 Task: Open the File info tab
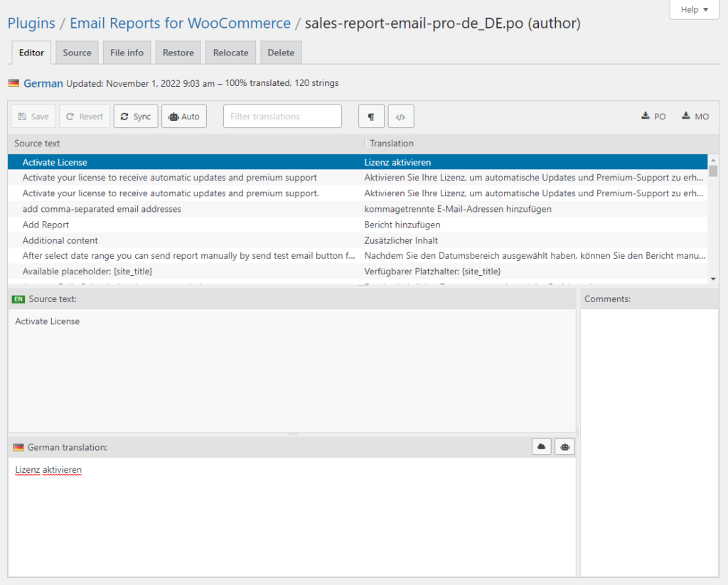tap(127, 52)
